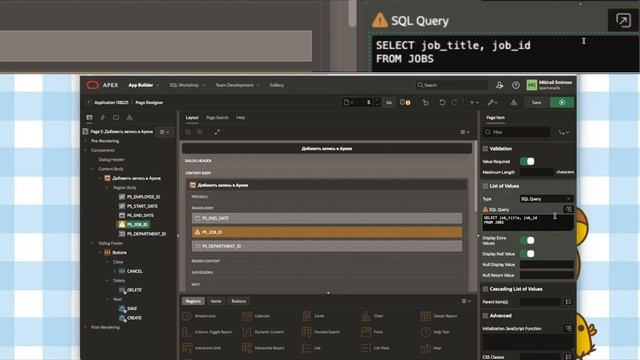Toggle the Value Required switch
Viewport: 640px width, 360px height.
click(527, 161)
